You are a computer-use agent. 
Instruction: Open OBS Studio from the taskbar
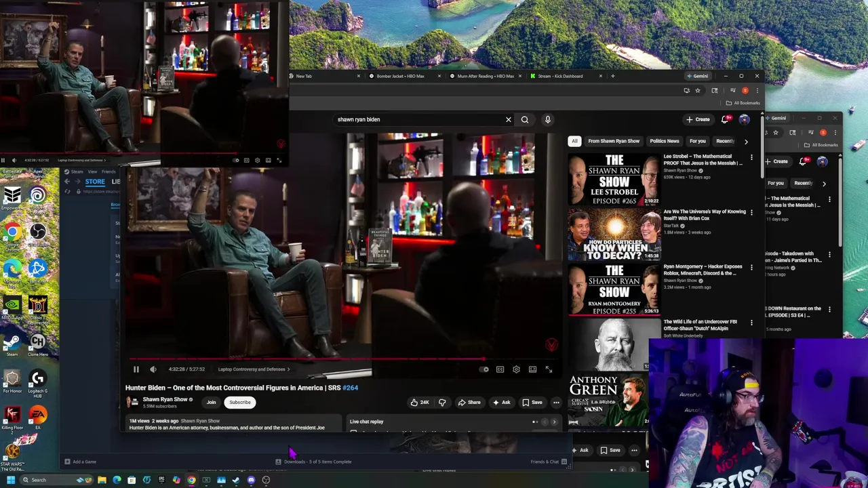(x=266, y=480)
